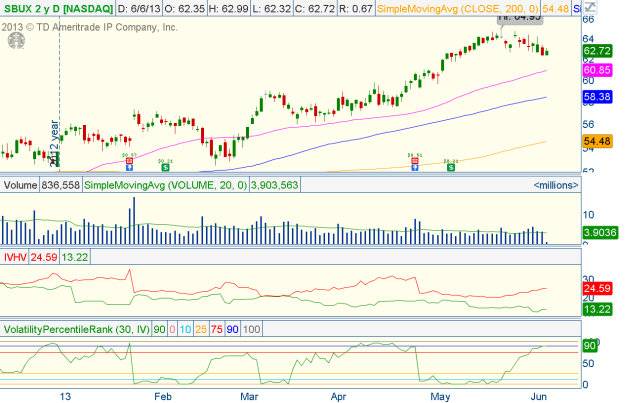The height and width of the screenshot is (403, 625).
Task: Click the <millions> unit label in volume panel
Action: click(554, 185)
